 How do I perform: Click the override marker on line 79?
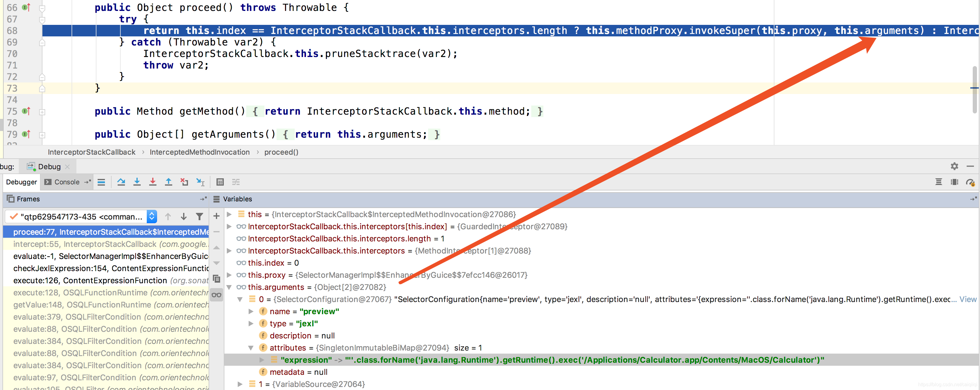pyautogui.click(x=26, y=134)
